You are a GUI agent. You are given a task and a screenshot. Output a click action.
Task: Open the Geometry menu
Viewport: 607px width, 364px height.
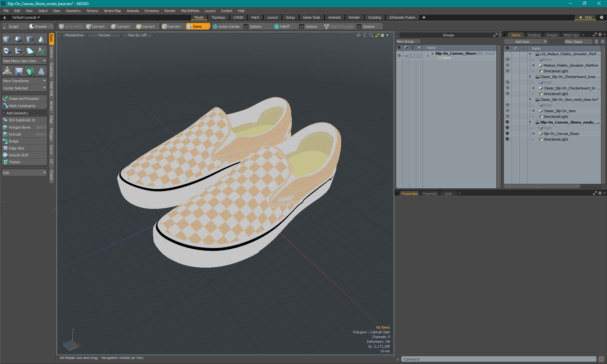coord(73,11)
